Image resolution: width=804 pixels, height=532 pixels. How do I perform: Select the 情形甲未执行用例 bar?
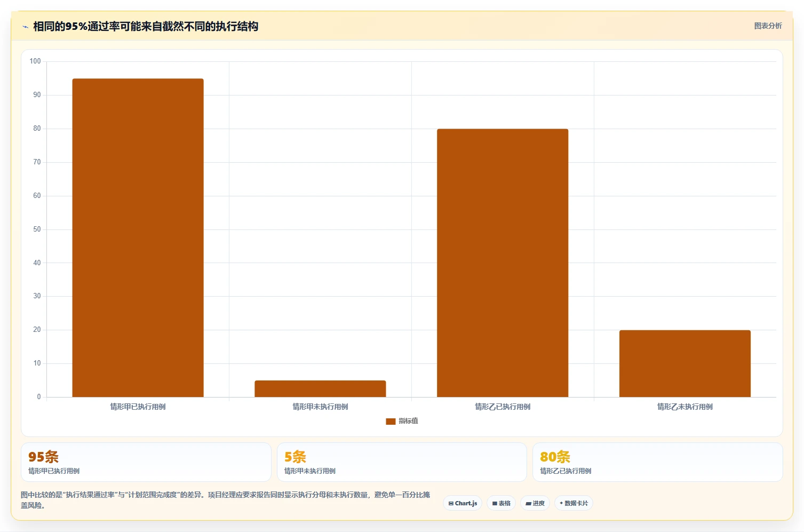tap(320, 388)
